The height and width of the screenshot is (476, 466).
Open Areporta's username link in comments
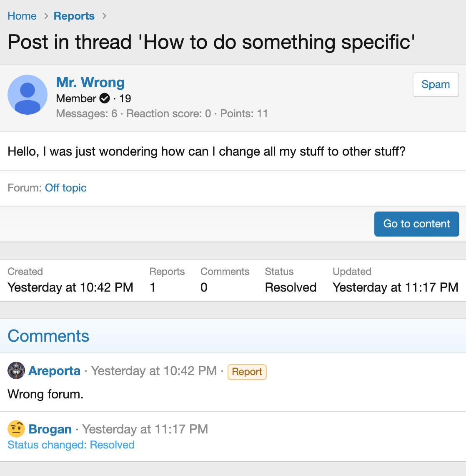[x=55, y=370]
